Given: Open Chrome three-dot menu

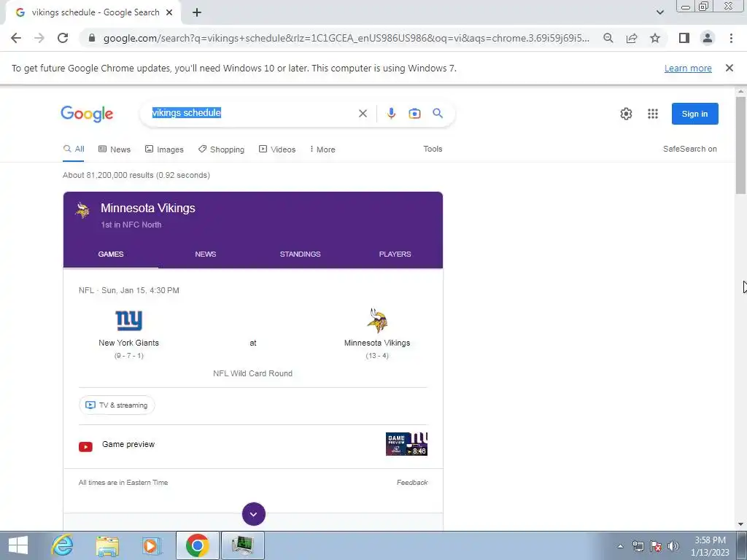Looking at the screenshot, I should (x=731, y=38).
